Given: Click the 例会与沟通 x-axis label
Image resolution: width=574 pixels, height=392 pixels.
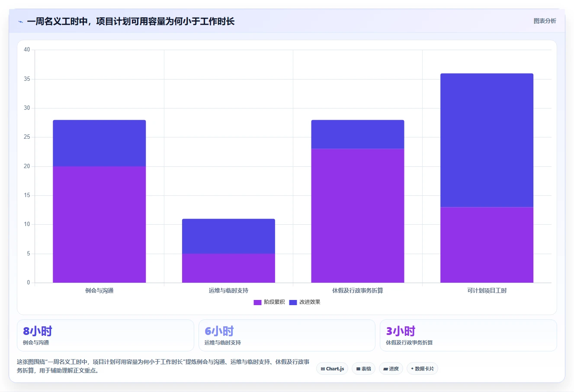Looking at the screenshot, I should tap(99, 290).
